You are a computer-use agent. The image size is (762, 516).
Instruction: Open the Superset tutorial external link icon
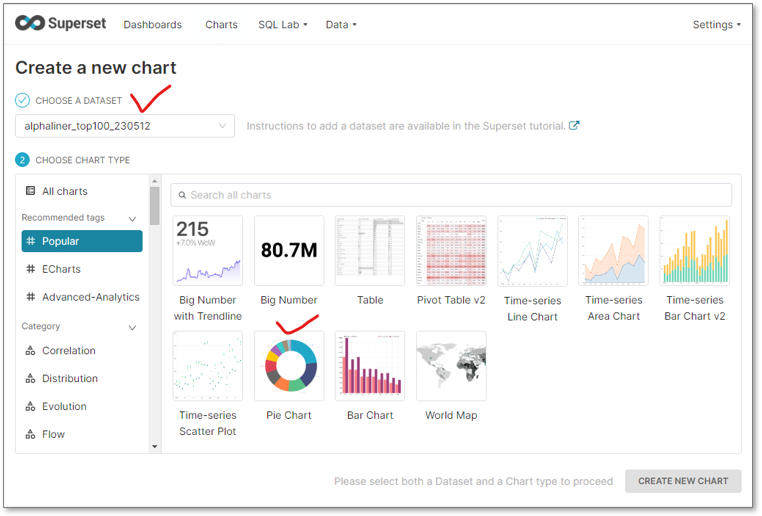click(x=574, y=126)
